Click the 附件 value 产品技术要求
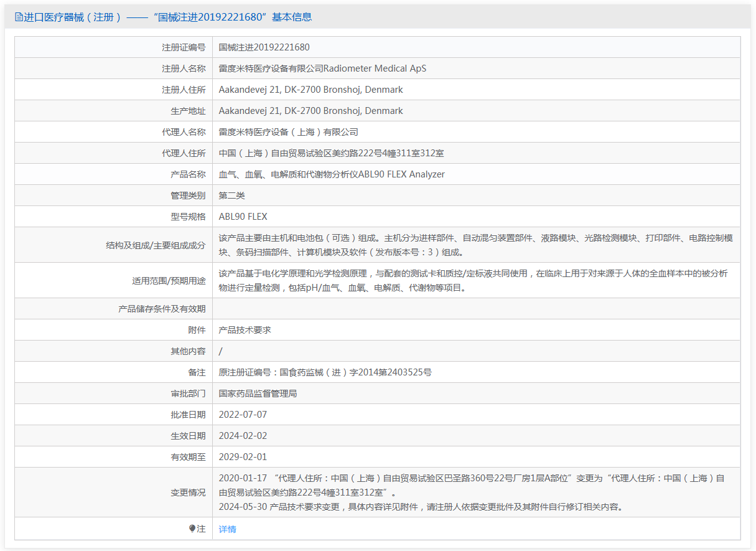This screenshot has width=756, height=551. [245, 330]
